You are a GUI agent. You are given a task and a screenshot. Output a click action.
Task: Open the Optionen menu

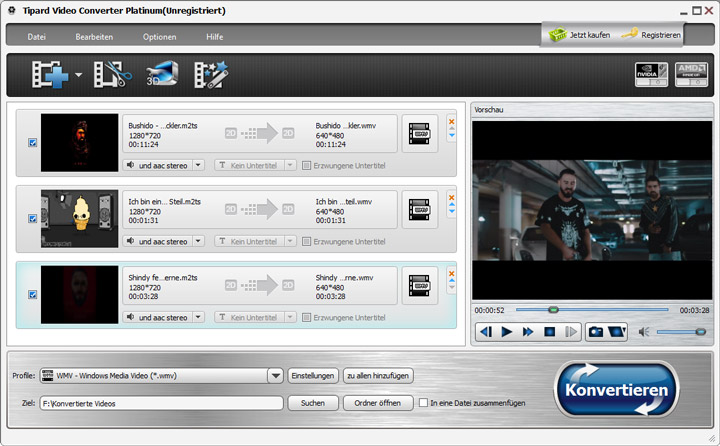click(x=159, y=37)
